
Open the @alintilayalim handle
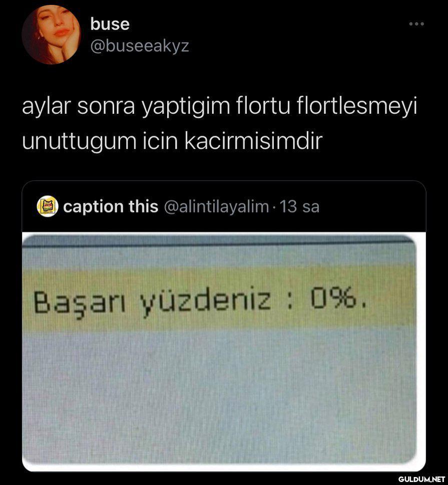click(x=216, y=206)
